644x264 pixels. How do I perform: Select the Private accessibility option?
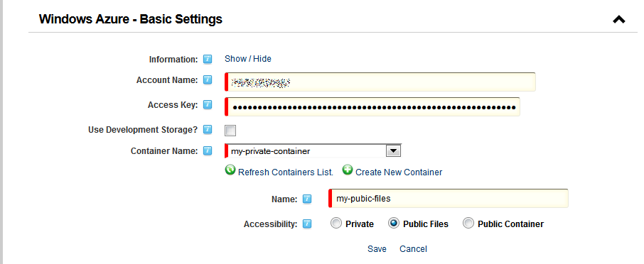click(336, 224)
